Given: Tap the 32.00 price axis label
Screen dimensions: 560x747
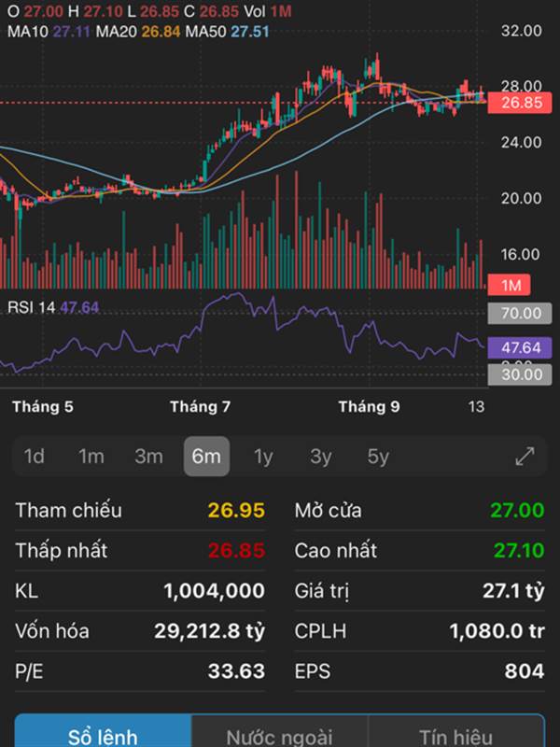Looking at the screenshot, I should tap(521, 31).
